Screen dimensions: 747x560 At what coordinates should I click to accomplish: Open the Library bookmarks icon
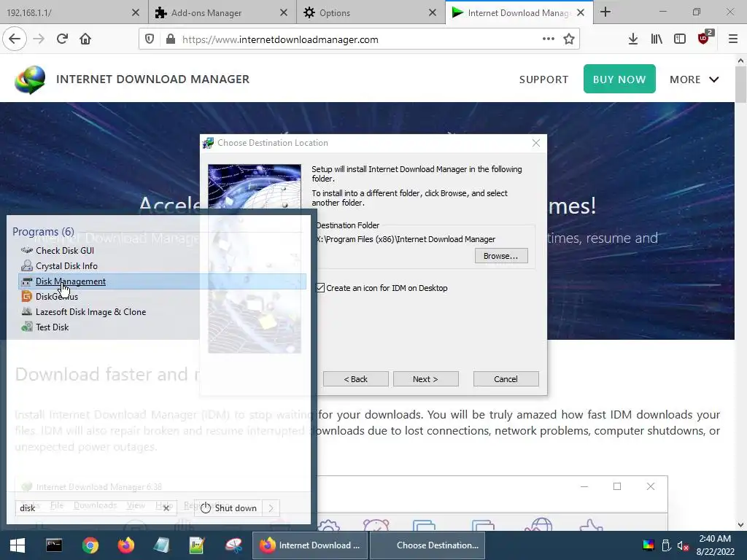pyautogui.click(x=657, y=39)
